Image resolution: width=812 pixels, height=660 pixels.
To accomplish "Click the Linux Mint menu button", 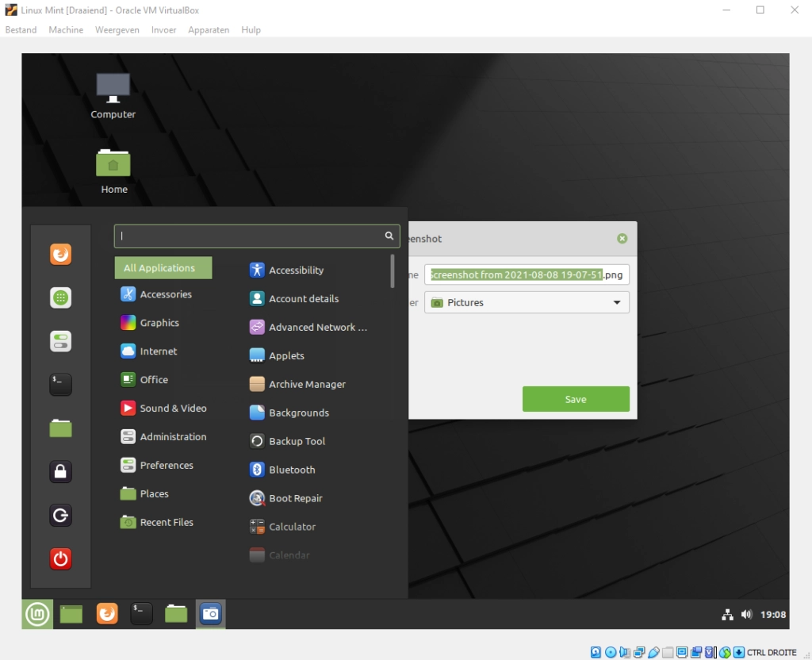I will click(37, 613).
